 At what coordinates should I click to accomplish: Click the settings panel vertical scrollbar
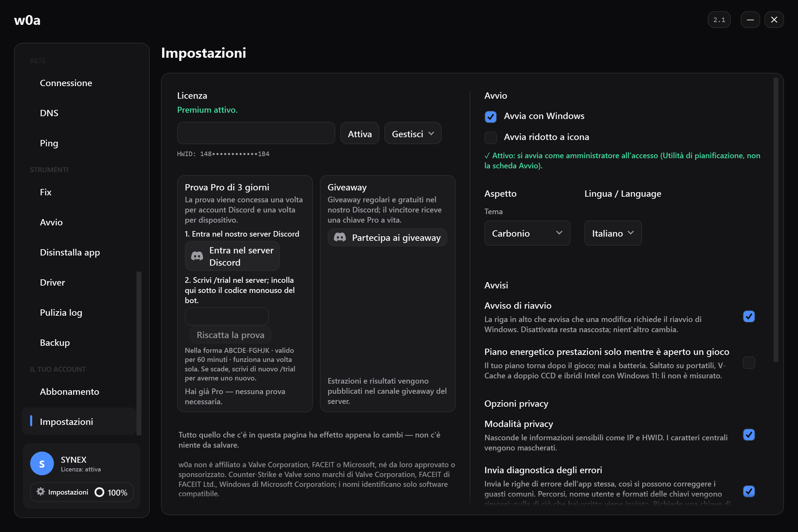pos(776,220)
